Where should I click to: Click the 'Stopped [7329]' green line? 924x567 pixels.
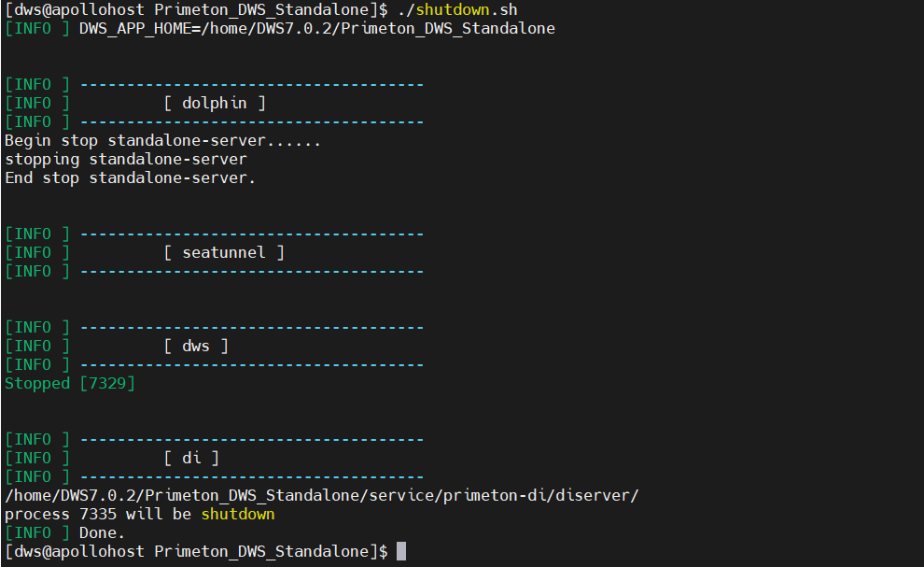[70, 384]
